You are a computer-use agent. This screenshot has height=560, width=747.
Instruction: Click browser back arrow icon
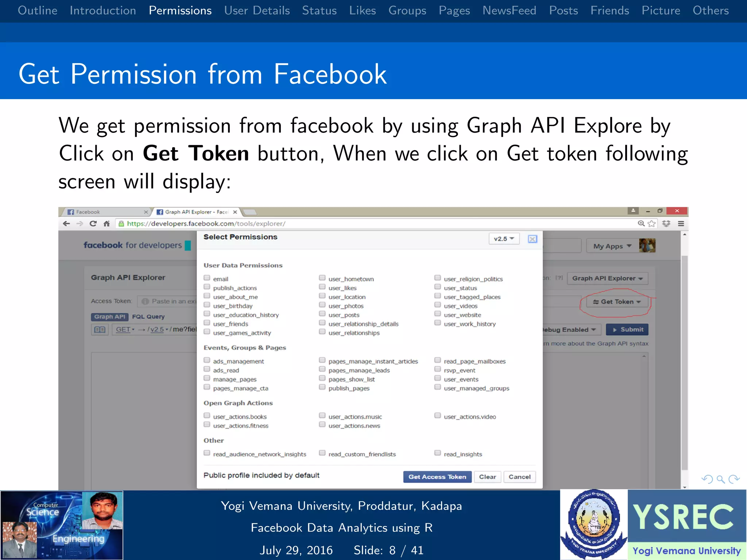click(x=66, y=223)
